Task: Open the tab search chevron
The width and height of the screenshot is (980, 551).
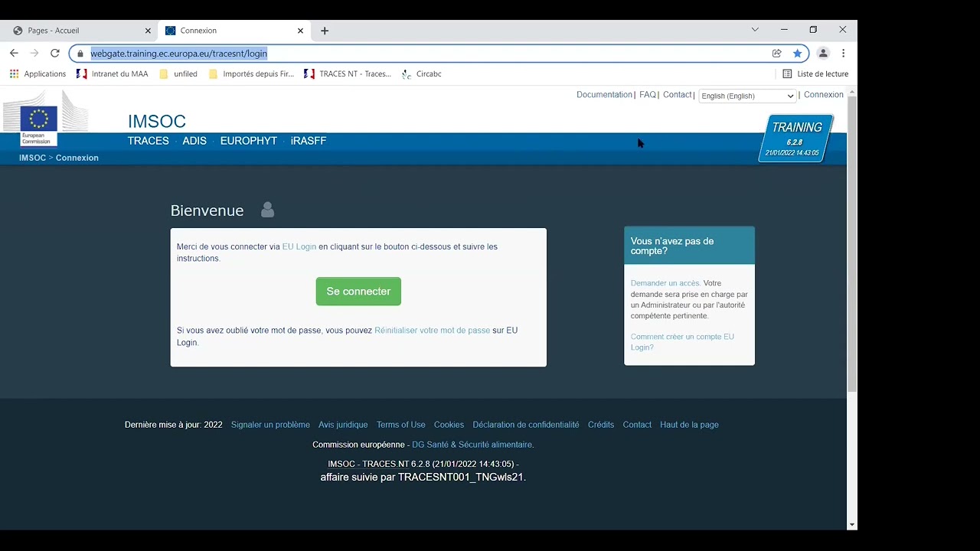Action: [x=755, y=30]
